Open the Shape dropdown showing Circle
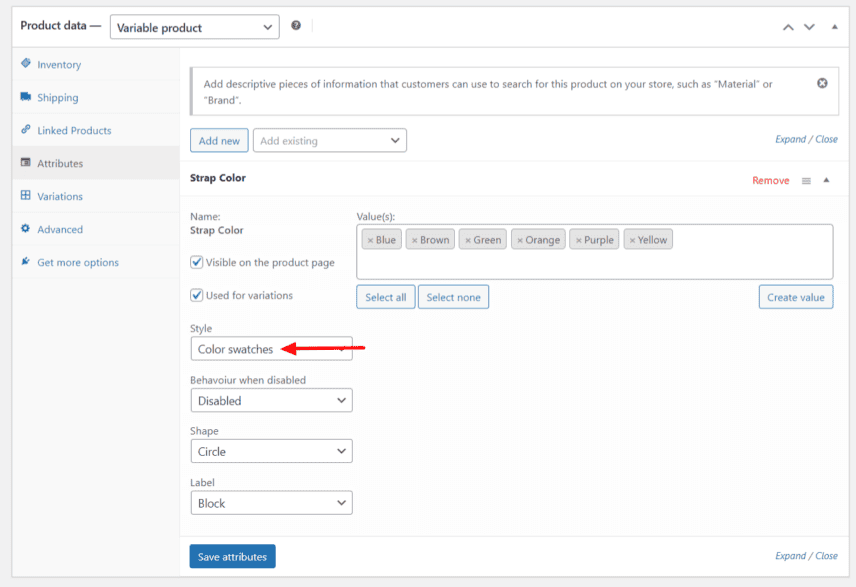 coord(271,451)
